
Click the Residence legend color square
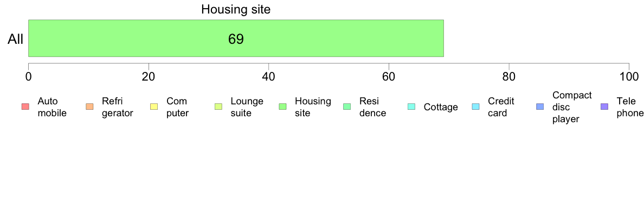click(x=347, y=107)
